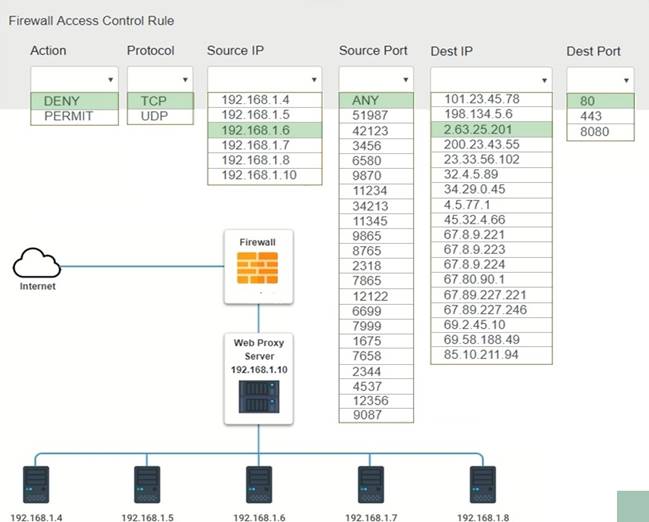Click the green square in bottom corner
The image size is (649, 522).
click(x=632, y=506)
